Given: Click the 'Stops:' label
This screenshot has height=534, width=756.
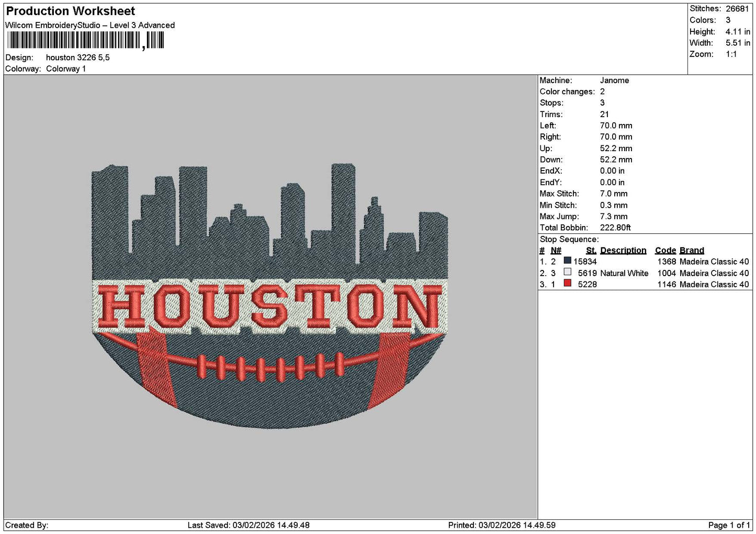Looking at the screenshot, I should click(x=551, y=103).
